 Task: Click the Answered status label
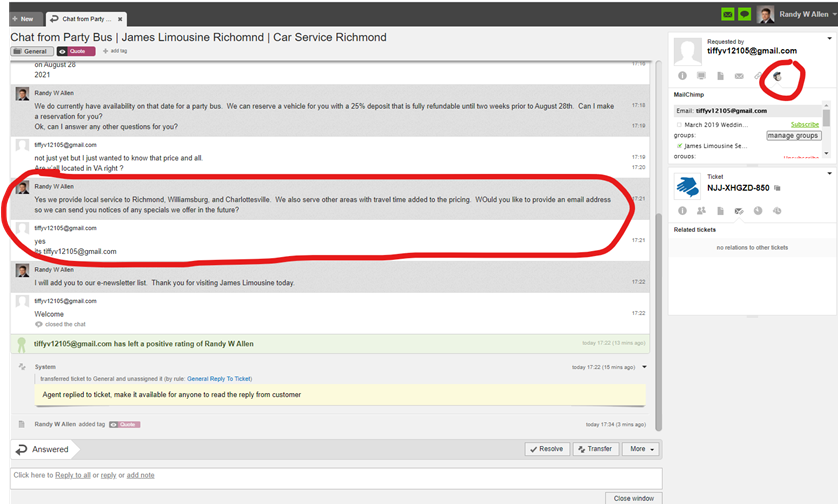click(50, 449)
